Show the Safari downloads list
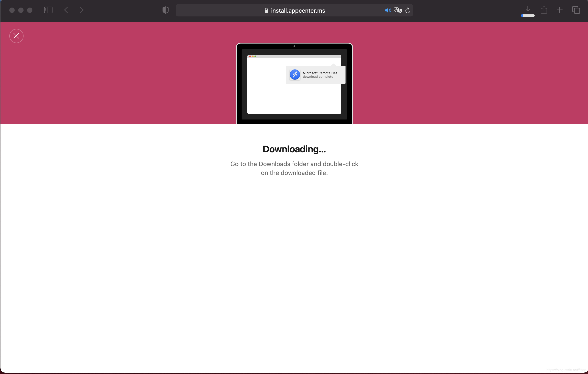588x374 pixels. [528, 9]
